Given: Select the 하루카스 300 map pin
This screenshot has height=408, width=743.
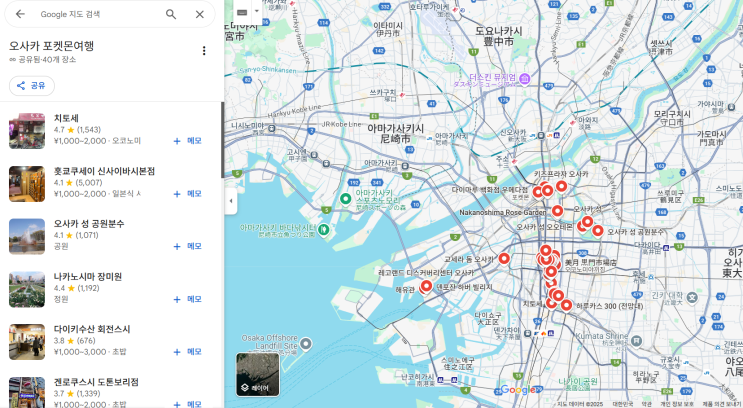Looking at the screenshot, I should click(566, 305).
